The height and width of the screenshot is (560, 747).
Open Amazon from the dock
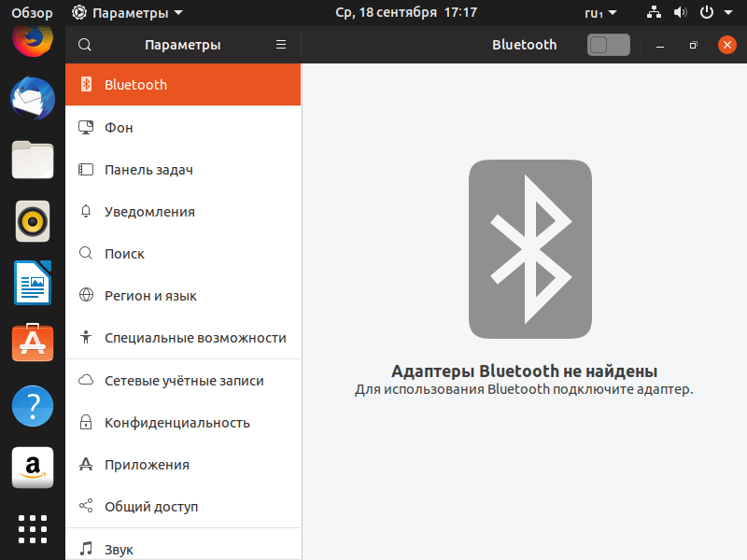[x=33, y=468]
